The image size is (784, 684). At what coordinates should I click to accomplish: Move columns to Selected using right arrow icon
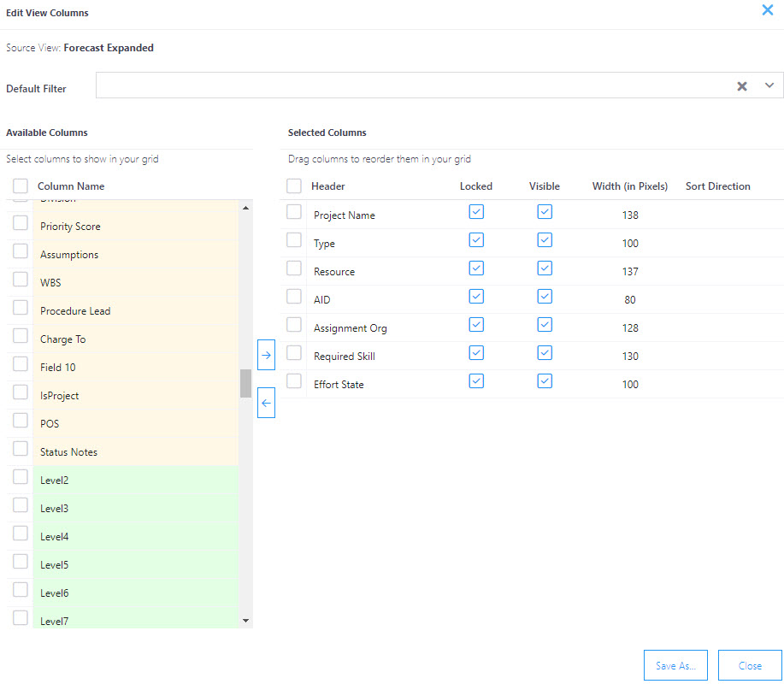point(266,354)
